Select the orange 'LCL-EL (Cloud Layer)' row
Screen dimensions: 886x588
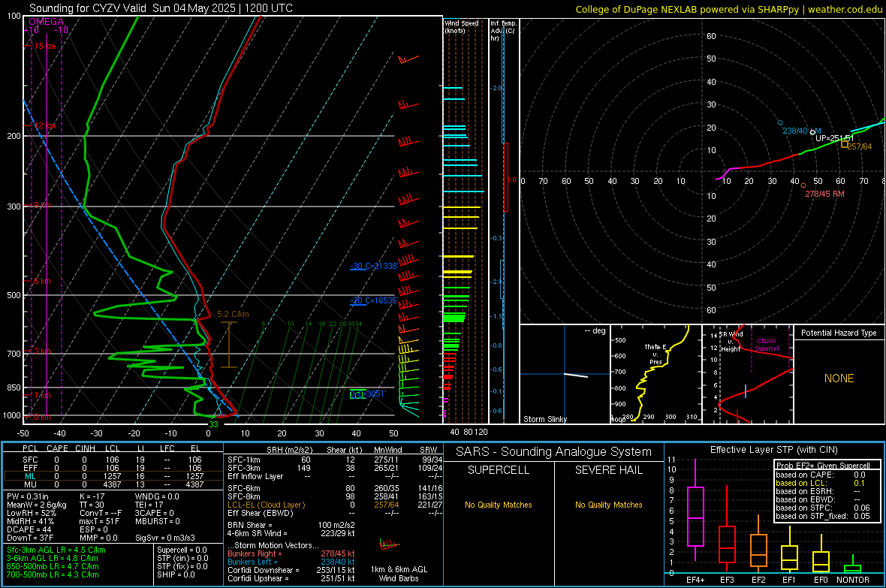pos(335,505)
